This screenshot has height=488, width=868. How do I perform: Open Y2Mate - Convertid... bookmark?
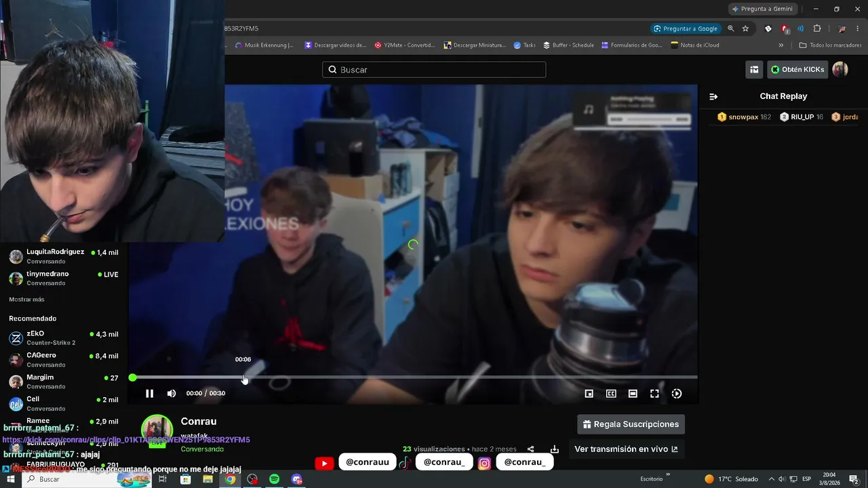point(404,45)
